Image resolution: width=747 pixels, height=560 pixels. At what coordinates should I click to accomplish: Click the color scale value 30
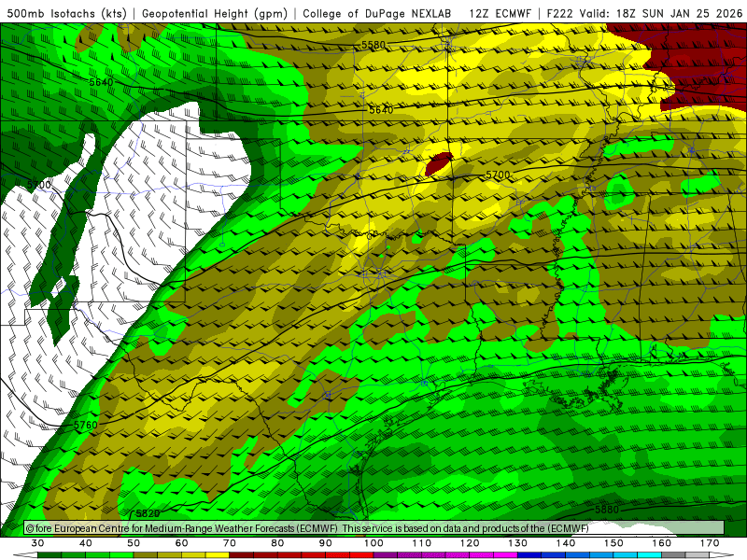click(x=37, y=543)
